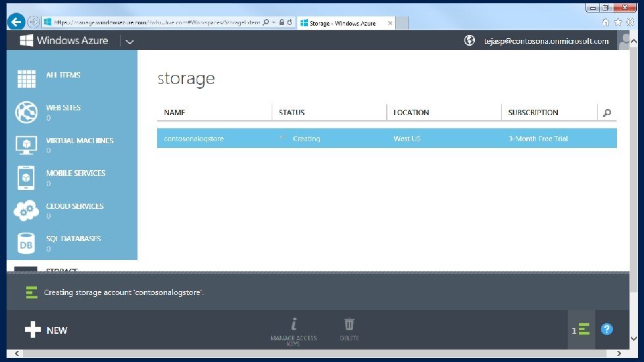
Task: Click the security lock icon in address bar
Action: [282, 22]
